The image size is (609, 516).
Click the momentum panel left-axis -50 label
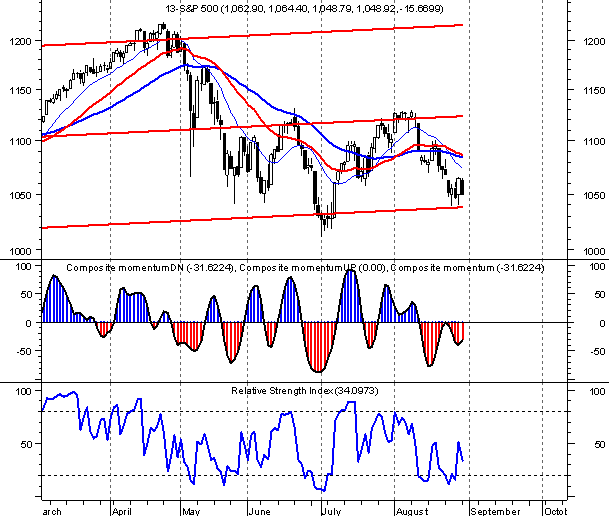click(24, 351)
